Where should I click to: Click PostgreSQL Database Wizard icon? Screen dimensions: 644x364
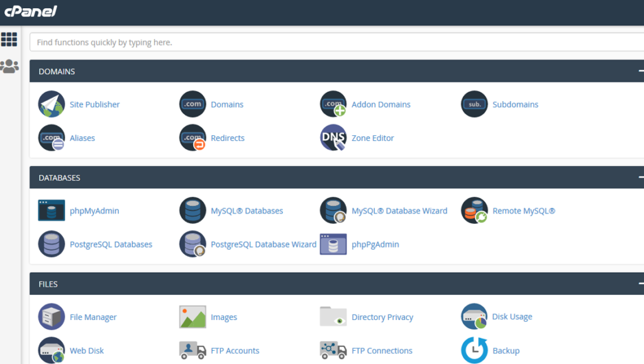coord(192,244)
